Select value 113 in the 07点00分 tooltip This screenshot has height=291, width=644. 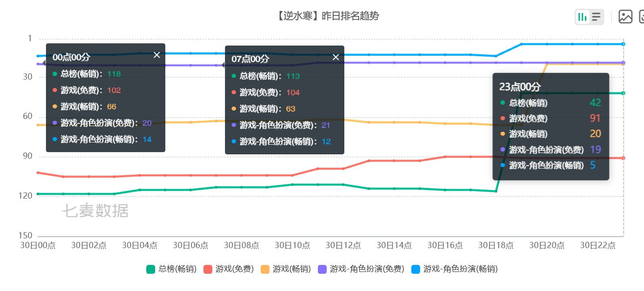(293, 76)
